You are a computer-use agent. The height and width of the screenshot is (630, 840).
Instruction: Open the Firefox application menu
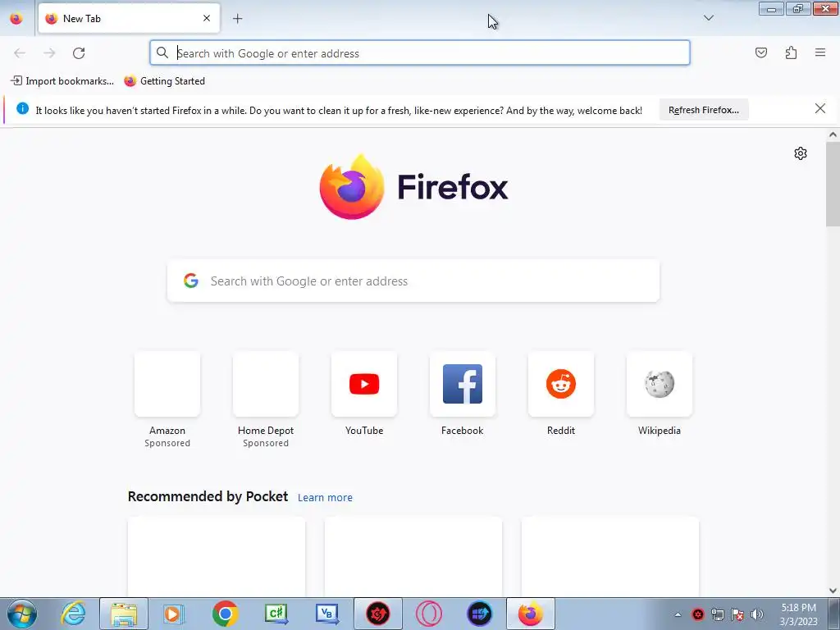coord(820,52)
